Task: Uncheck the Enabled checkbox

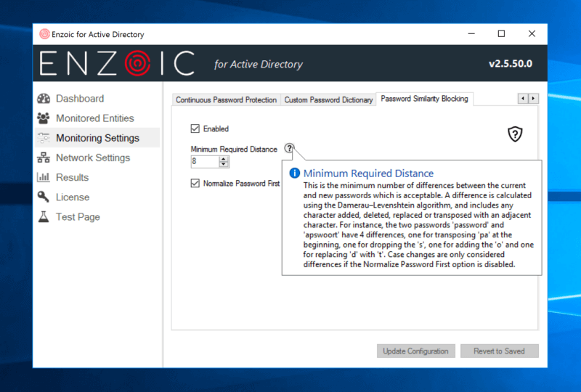Action: tap(195, 129)
